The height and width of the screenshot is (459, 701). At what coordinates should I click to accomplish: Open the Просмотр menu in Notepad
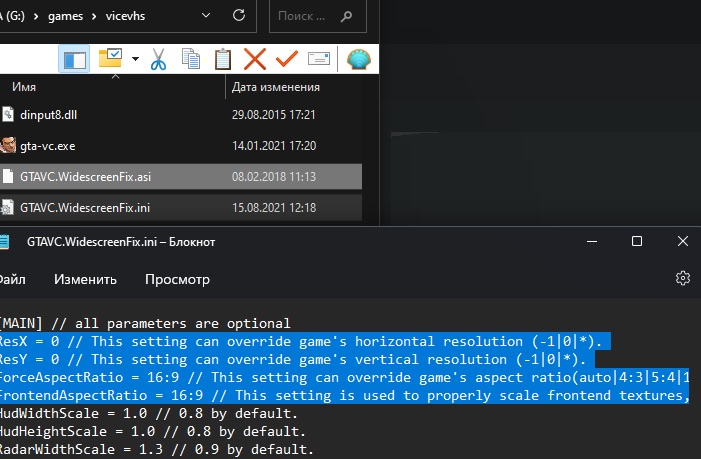coord(177,279)
